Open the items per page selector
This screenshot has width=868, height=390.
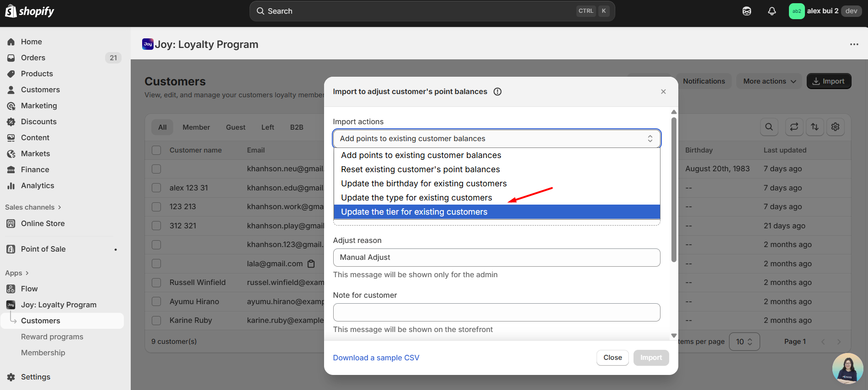click(x=744, y=342)
